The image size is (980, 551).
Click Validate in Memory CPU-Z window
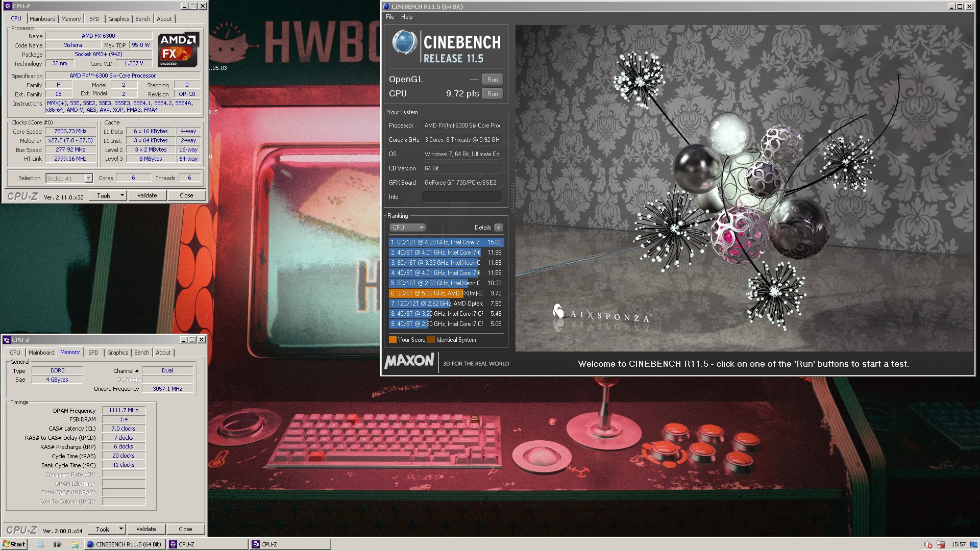point(146,529)
